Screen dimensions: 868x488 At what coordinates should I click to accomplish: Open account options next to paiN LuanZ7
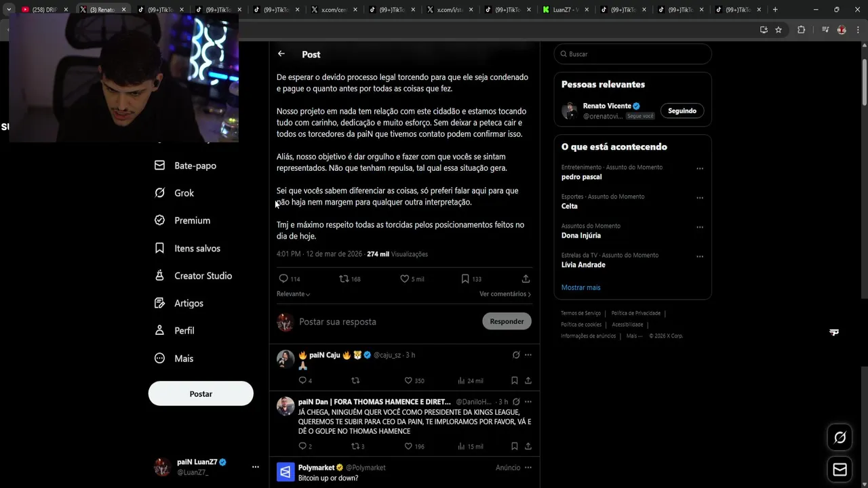click(256, 467)
